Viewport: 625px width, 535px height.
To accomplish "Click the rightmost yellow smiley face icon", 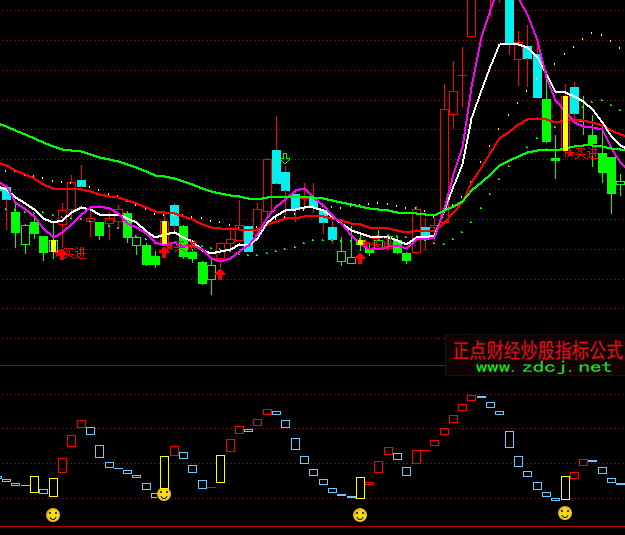I will [x=565, y=513].
